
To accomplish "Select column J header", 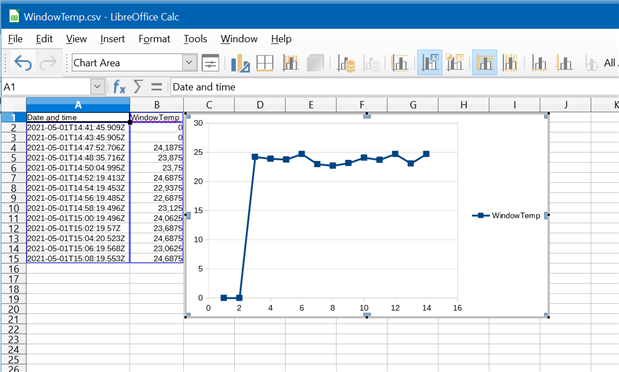I will (565, 105).
